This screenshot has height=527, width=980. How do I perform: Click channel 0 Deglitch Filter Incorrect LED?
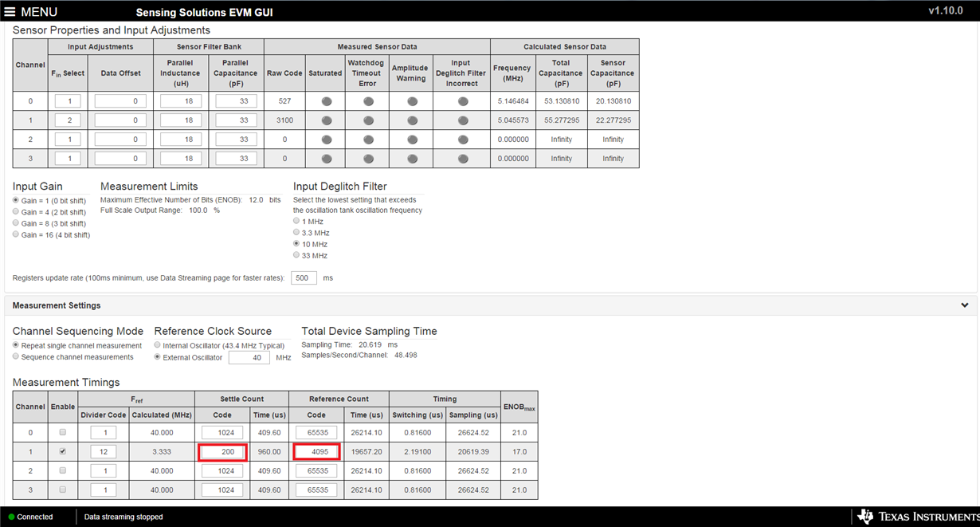[x=463, y=101]
